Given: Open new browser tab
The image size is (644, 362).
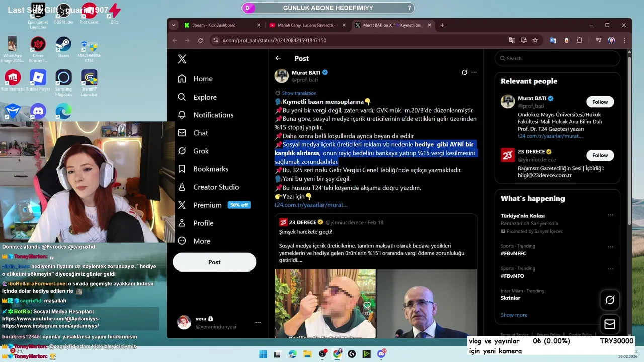Looking at the screenshot, I should (x=442, y=25).
